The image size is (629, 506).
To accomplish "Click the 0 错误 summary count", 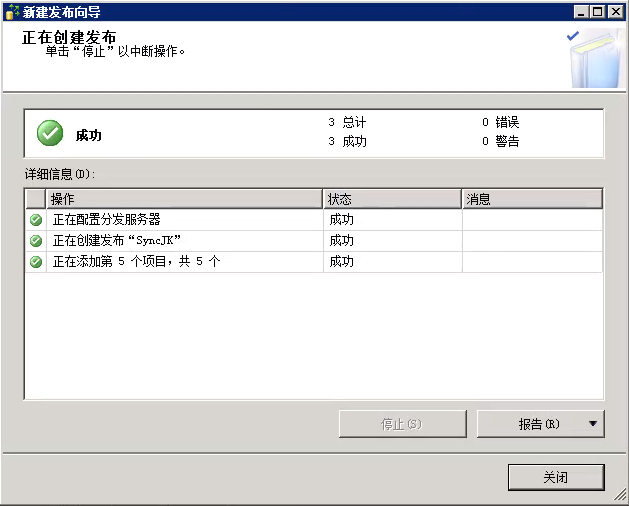I will pyautogui.click(x=501, y=122).
